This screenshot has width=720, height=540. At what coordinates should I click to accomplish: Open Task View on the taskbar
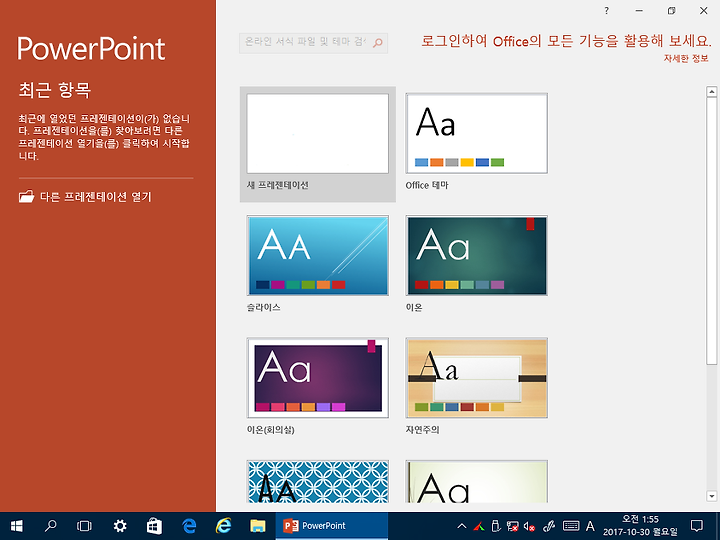pos(84,526)
